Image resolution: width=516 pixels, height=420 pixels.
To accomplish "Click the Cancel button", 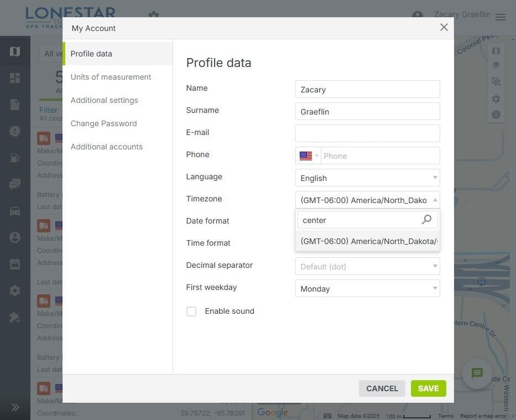I will point(382,388).
